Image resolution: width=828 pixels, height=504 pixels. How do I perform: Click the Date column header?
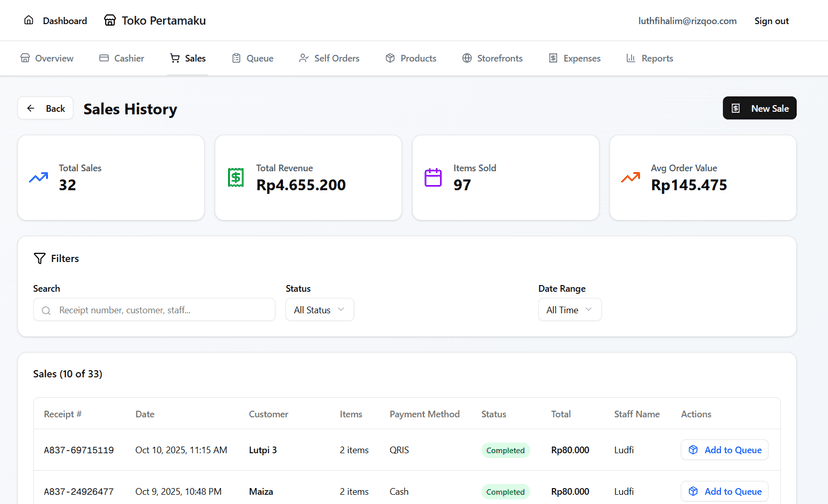pos(145,414)
